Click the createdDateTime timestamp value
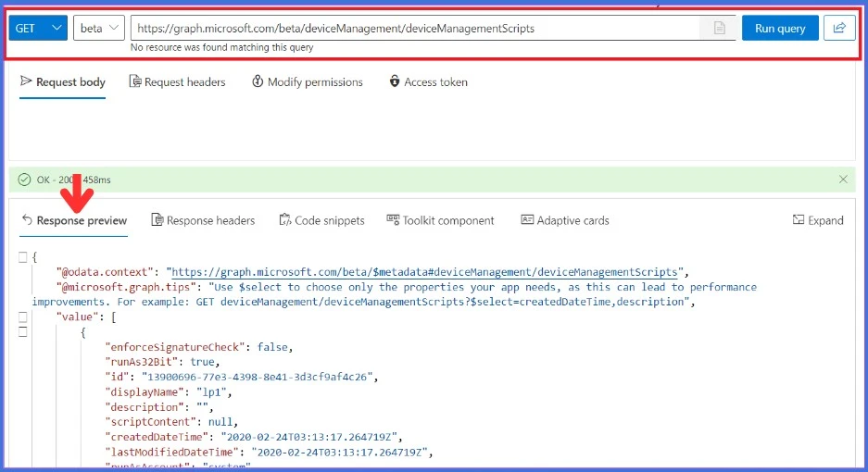The height and width of the screenshot is (472, 868). [309, 437]
